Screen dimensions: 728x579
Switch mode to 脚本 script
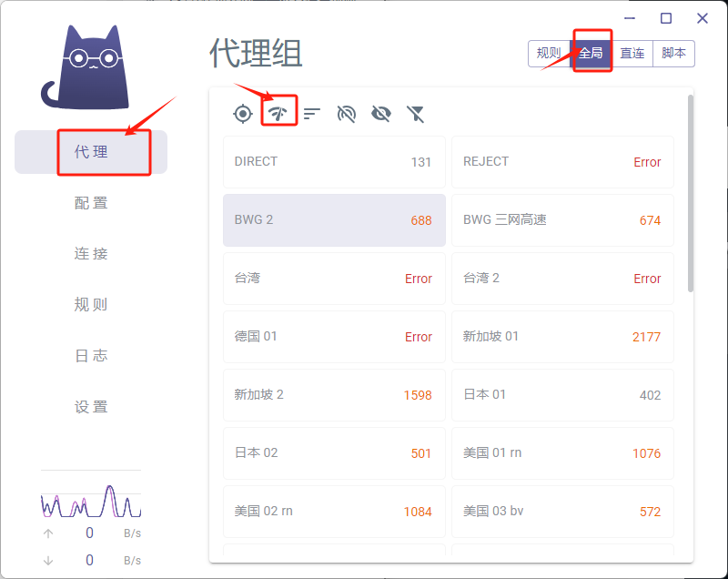673,54
